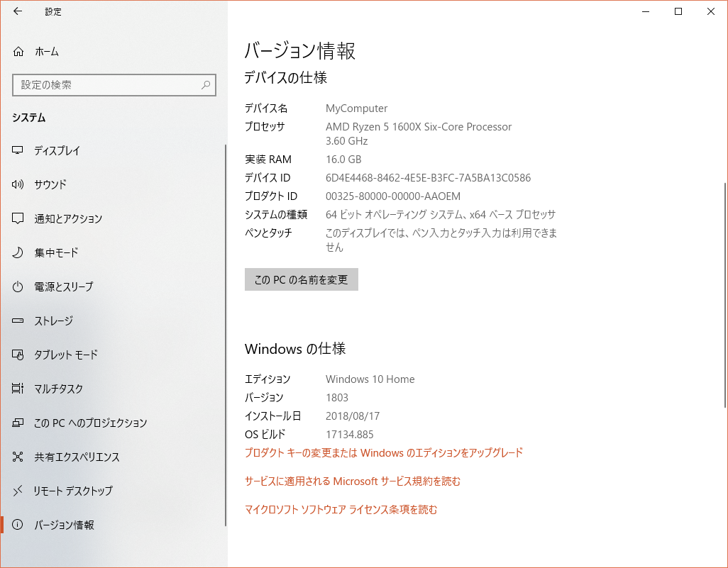Screen dimensions: 728x568
Task: Open 集中モード settings page
Action: (x=113, y=252)
